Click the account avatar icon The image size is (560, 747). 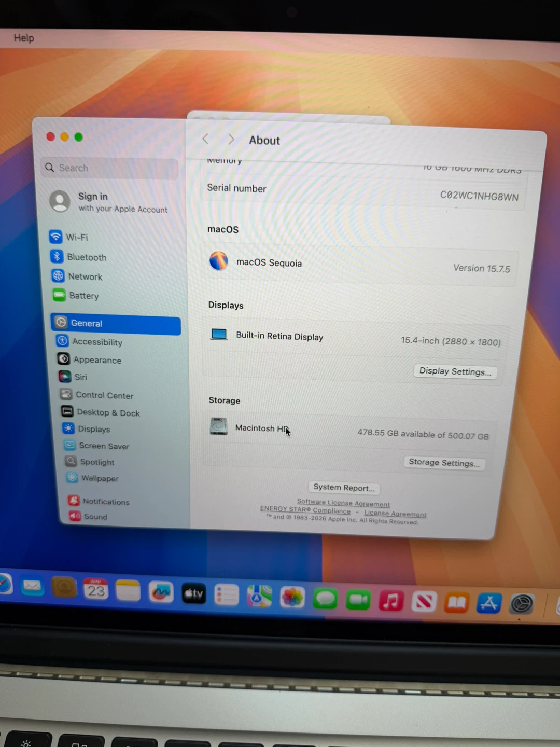click(x=60, y=201)
